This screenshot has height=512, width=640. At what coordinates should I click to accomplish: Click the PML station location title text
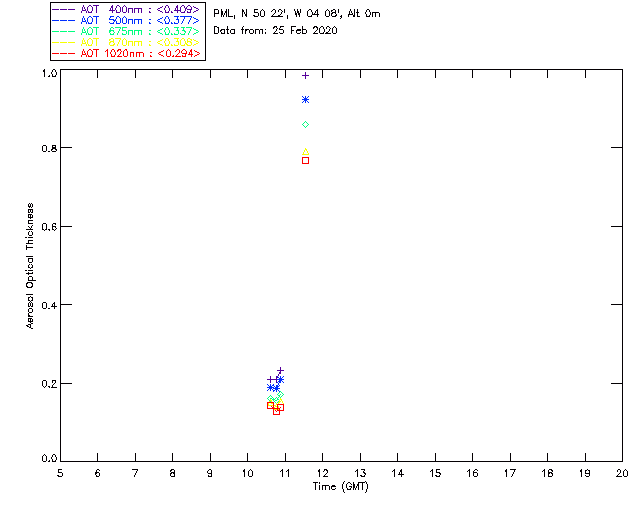tap(297, 13)
